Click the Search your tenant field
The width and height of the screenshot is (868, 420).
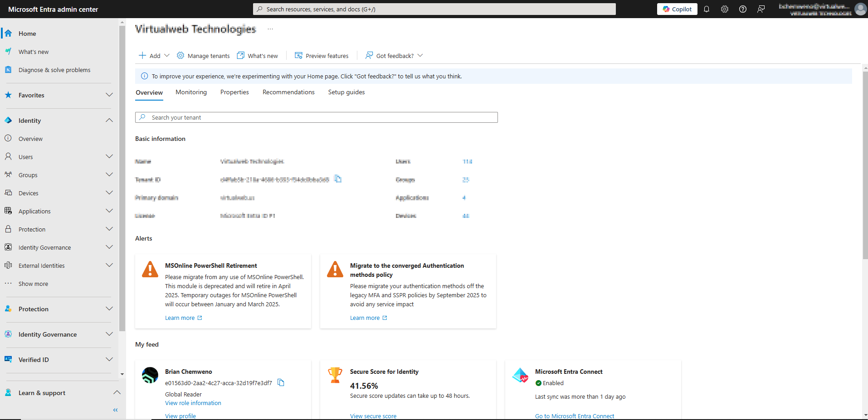(x=316, y=117)
